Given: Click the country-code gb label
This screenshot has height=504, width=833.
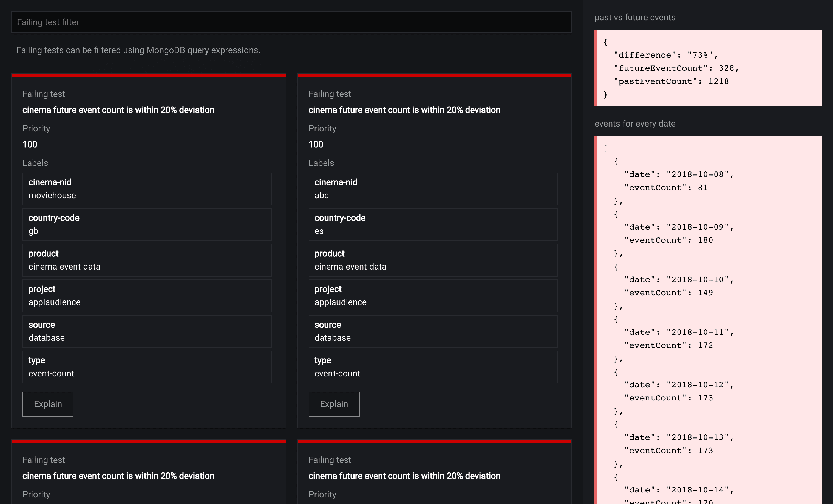Looking at the screenshot, I should 147,224.
